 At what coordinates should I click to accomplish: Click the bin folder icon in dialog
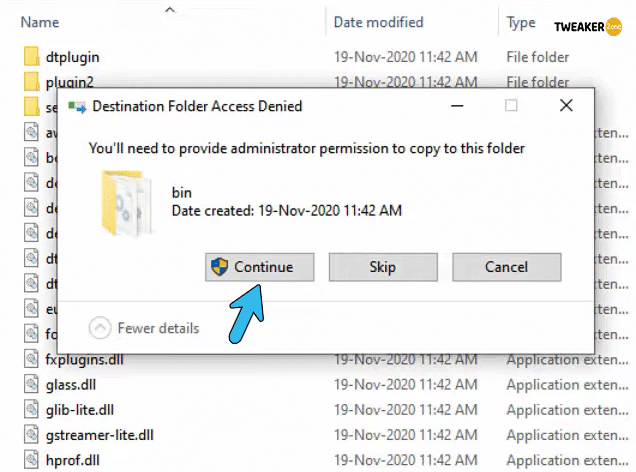click(127, 203)
